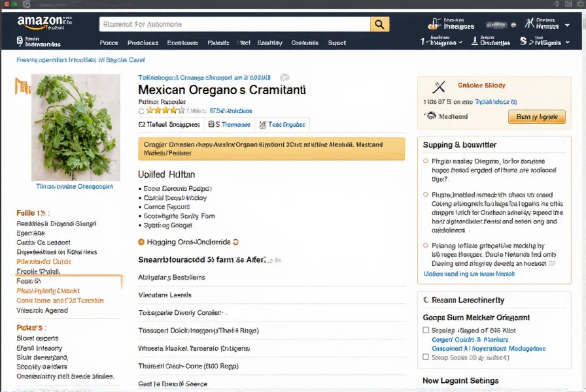Open the orange Conre lame sidebar link
The height and width of the screenshot is (392, 586).
(x=60, y=301)
